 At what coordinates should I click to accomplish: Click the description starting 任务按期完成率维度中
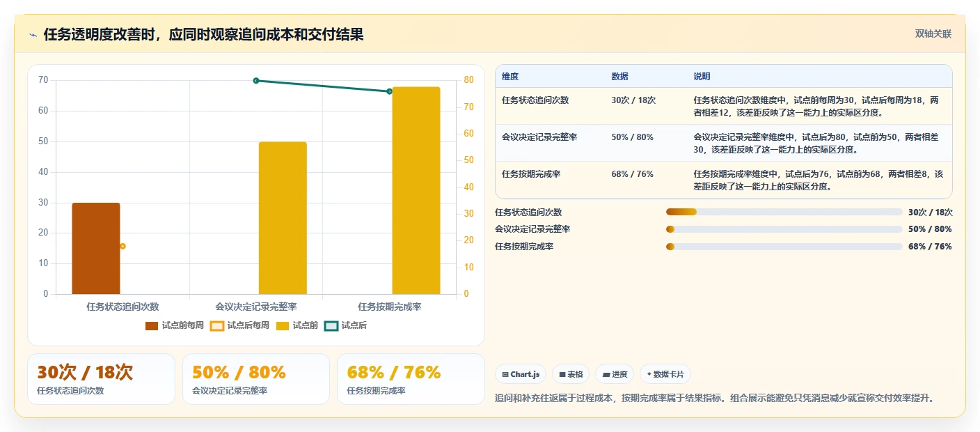819,180
